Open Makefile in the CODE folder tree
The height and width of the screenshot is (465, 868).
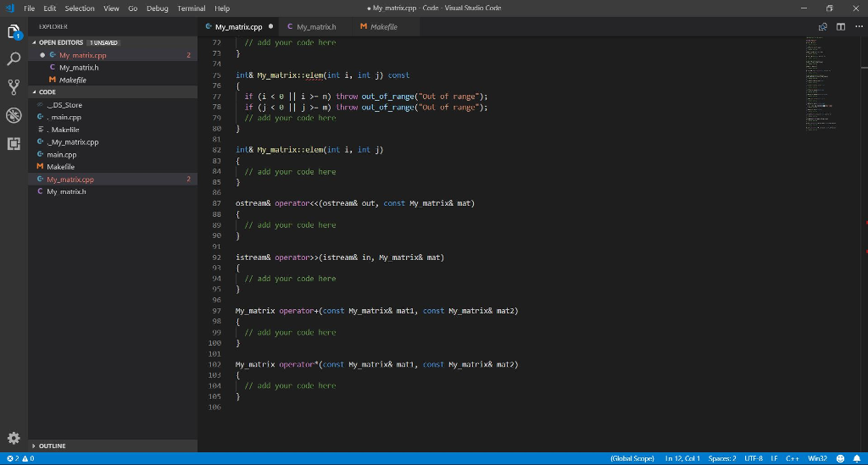tap(113, 167)
